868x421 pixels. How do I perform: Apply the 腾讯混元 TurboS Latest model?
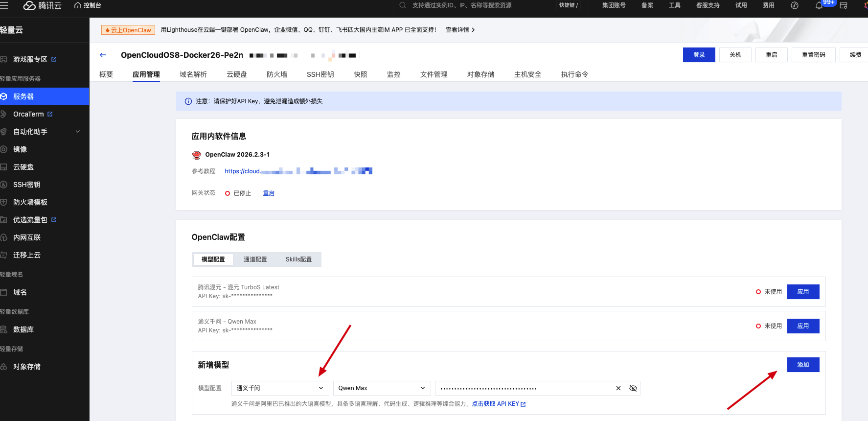803,292
